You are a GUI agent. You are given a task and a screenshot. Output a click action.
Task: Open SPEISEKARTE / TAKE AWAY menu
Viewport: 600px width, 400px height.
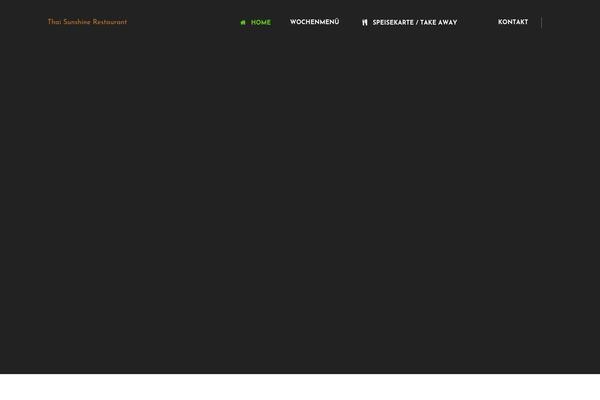coord(415,23)
